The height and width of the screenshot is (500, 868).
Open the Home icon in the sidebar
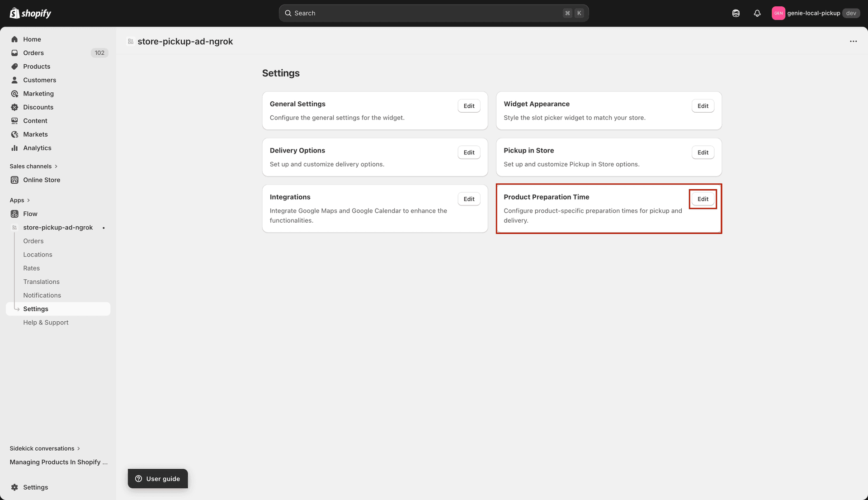tap(14, 39)
